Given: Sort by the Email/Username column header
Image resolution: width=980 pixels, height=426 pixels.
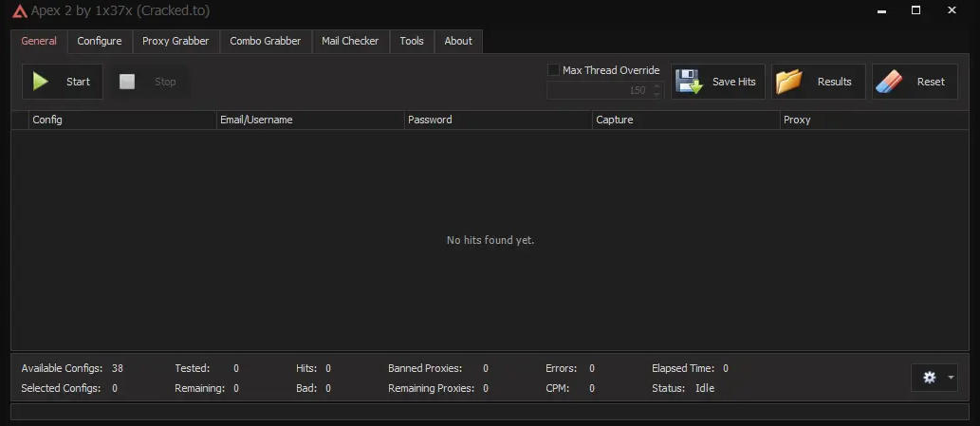Looking at the screenshot, I should click(x=310, y=120).
